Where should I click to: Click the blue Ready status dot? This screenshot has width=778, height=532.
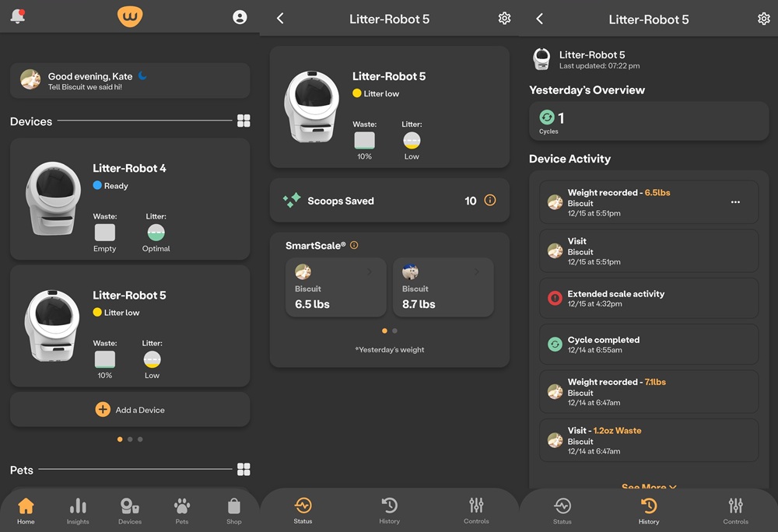coord(97,185)
